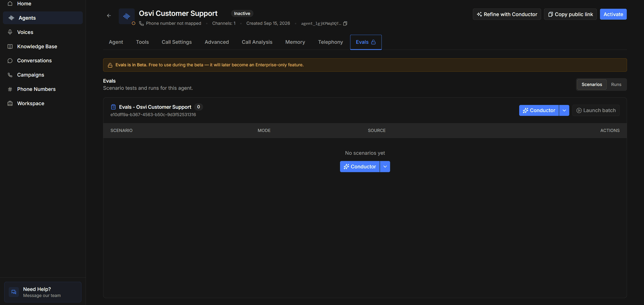The image size is (644, 305).
Task: Click the Inactive status badge
Action: click(242, 14)
